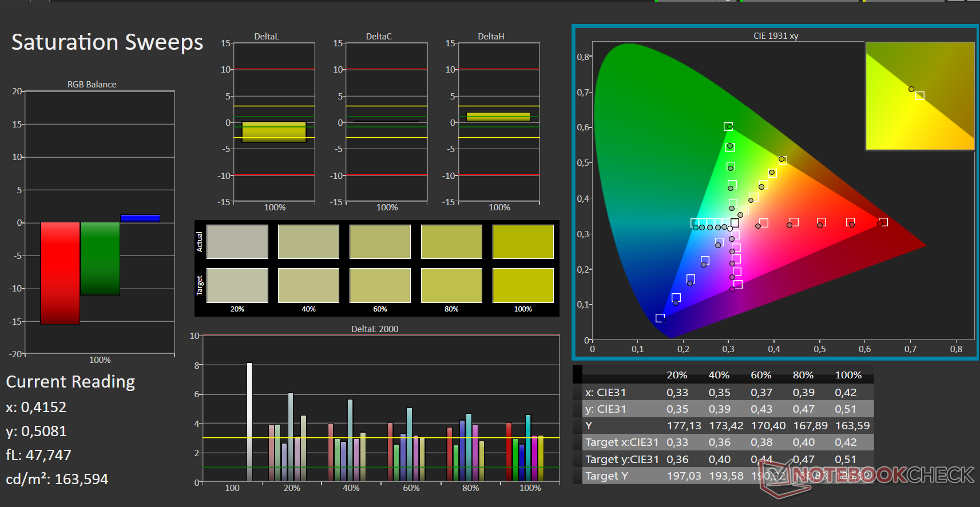Click the yellow bar in DeltaL chart

pyautogui.click(x=274, y=132)
